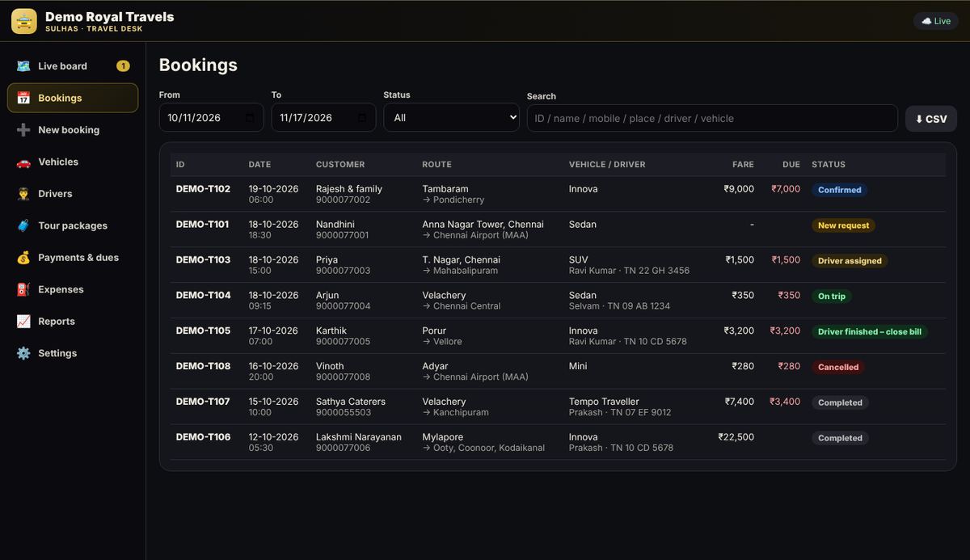Click the New request badge for DEMO-T101
This screenshot has width=970, height=560.
844,225
